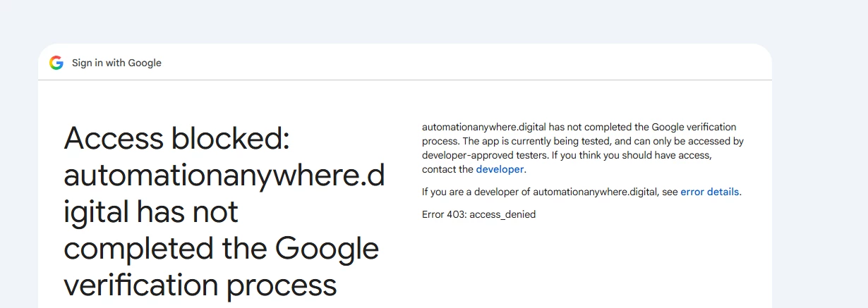Open the developer contact link
Viewport: 868px width, 308px height.
click(500, 169)
